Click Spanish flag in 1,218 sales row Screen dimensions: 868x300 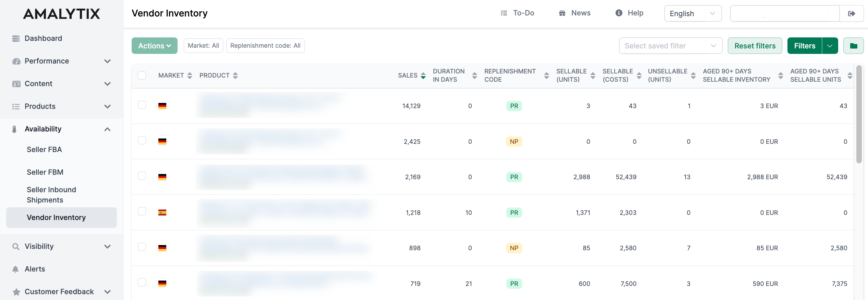click(x=162, y=213)
